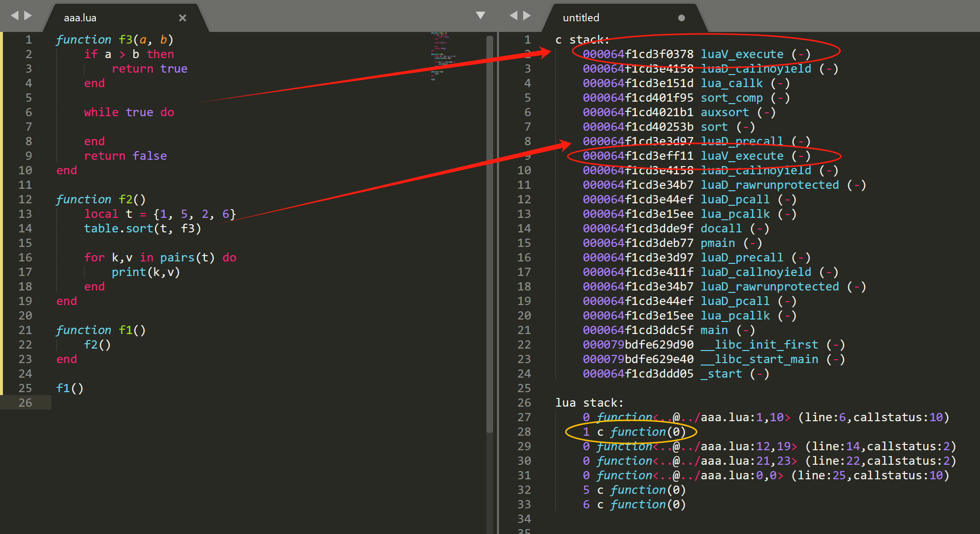This screenshot has height=534, width=980.
Task: Click line number 12 in aaa.lua gutter
Action: 25,199
